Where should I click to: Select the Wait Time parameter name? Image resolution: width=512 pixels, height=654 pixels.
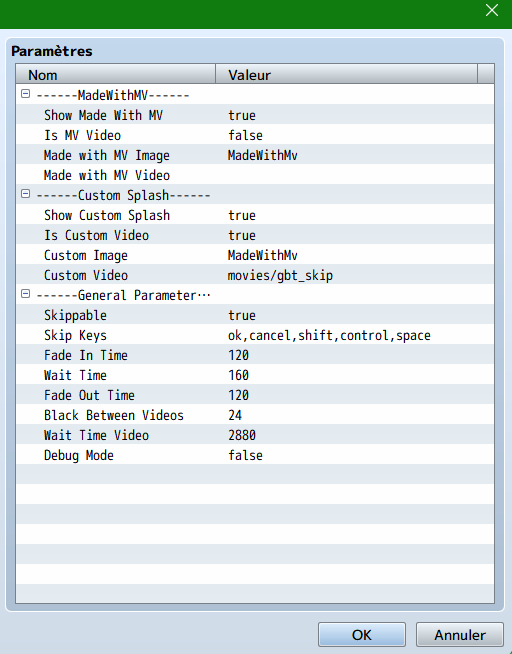pyautogui.click(x=75, y=375)
